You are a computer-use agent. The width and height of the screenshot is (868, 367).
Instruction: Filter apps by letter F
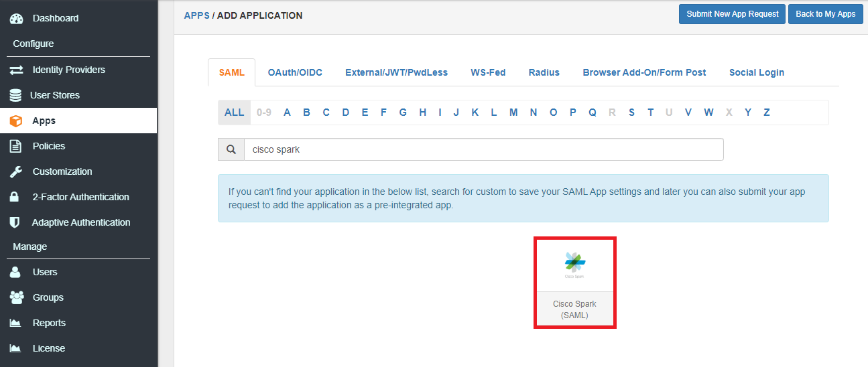(383, 113)
